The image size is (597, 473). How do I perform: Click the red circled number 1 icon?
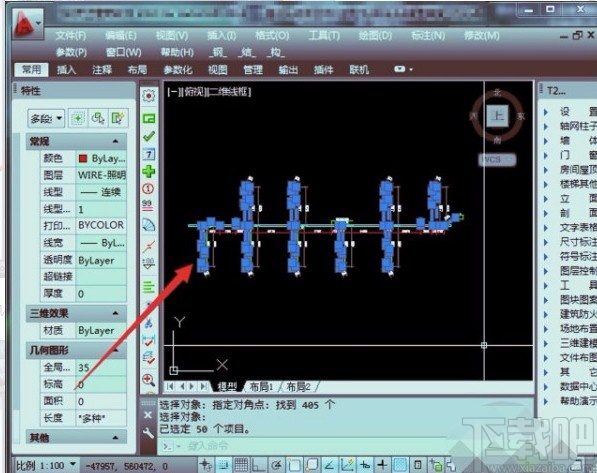[x=148, y=189]
